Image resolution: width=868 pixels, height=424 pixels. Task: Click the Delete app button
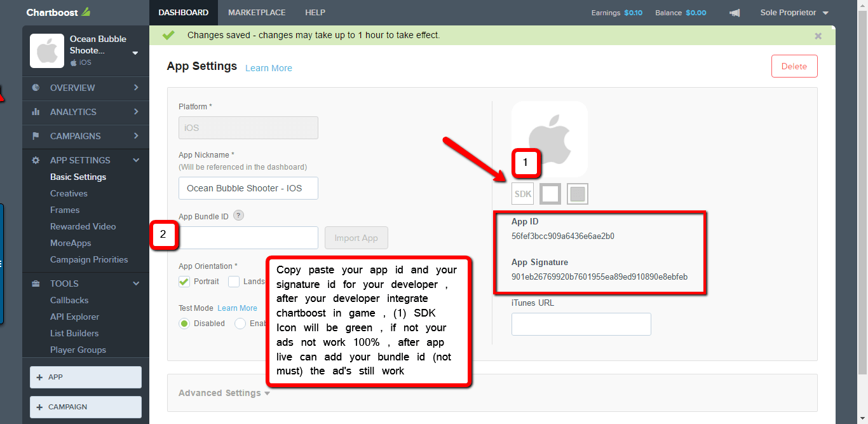coord(794,66)
